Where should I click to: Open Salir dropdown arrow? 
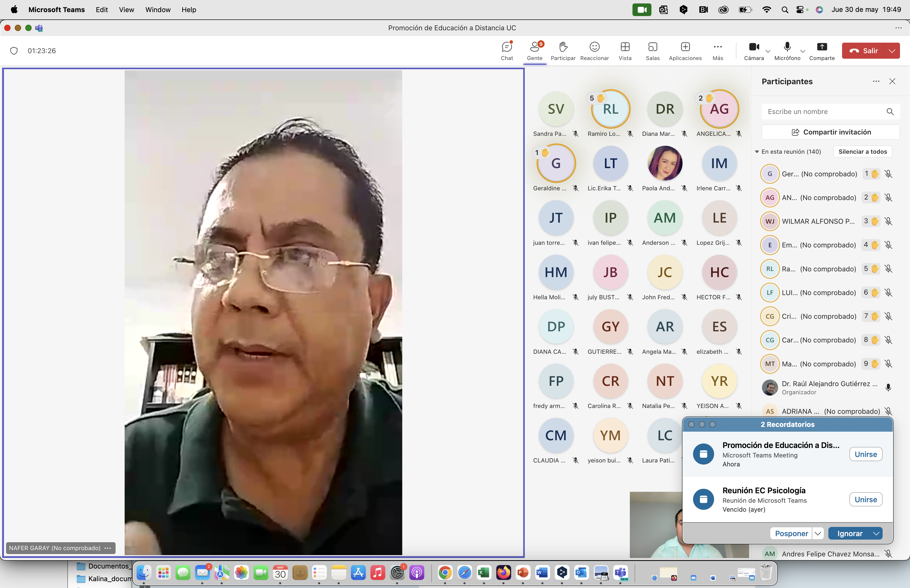(x=892, y=51)
